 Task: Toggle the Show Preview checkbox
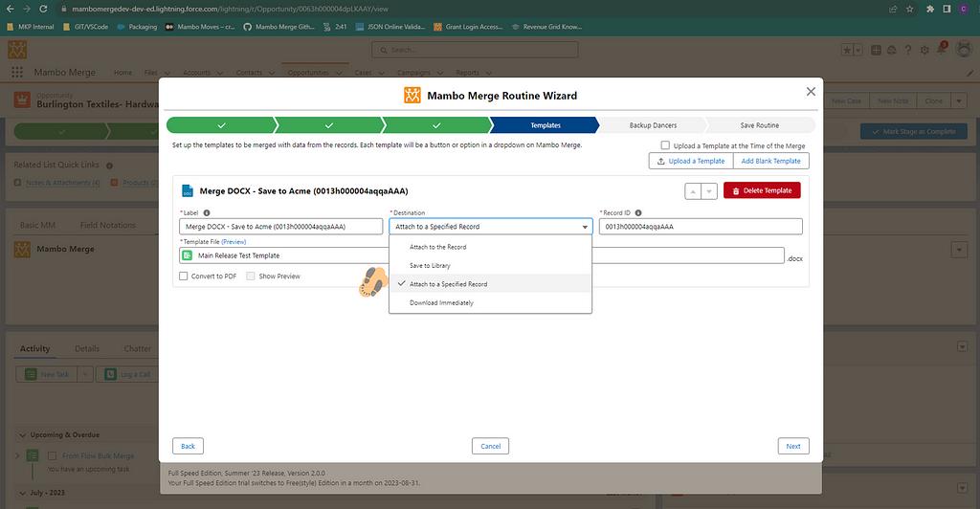251,277
